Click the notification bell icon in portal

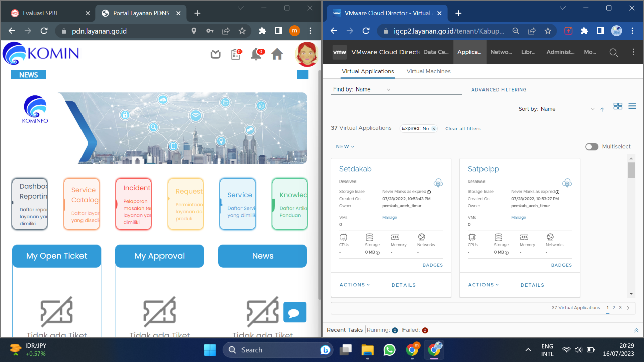[x=256, y=54]
